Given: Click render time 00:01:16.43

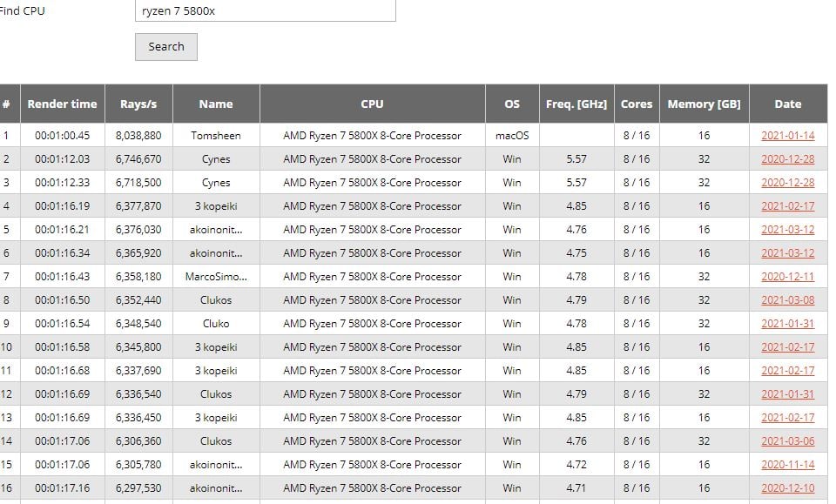Looking at the screenshot, I should (63, 276).
